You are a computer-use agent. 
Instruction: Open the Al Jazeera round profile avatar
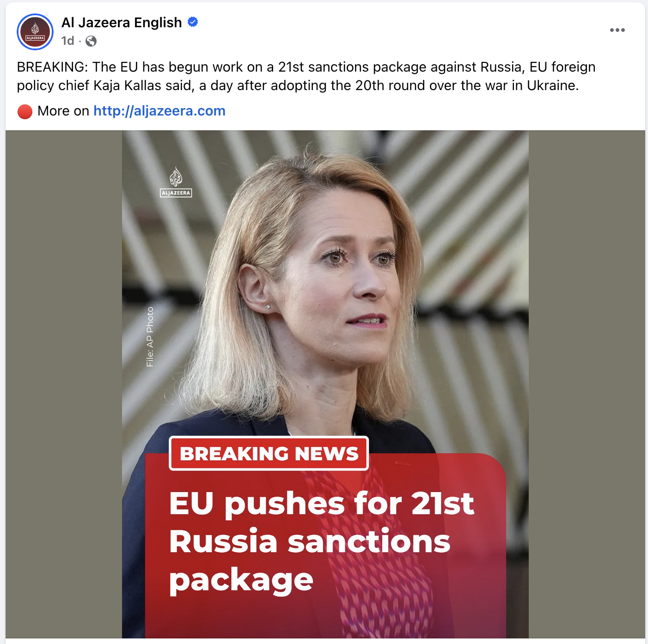click(35, 32)
